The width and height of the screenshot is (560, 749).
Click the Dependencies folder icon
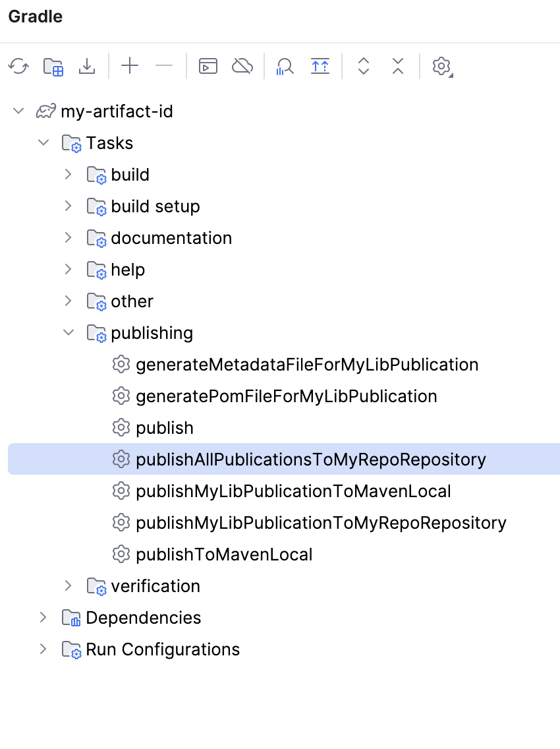point(72,618)
